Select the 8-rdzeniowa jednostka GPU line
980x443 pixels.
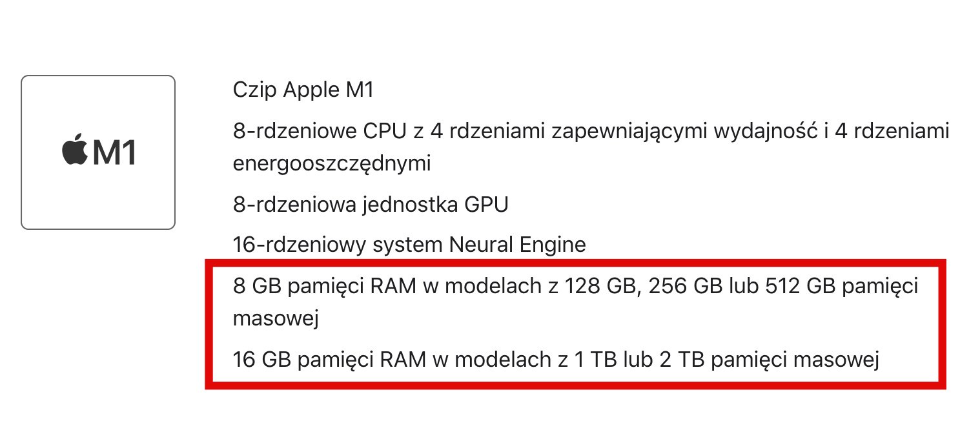click(x=371, y=205)
